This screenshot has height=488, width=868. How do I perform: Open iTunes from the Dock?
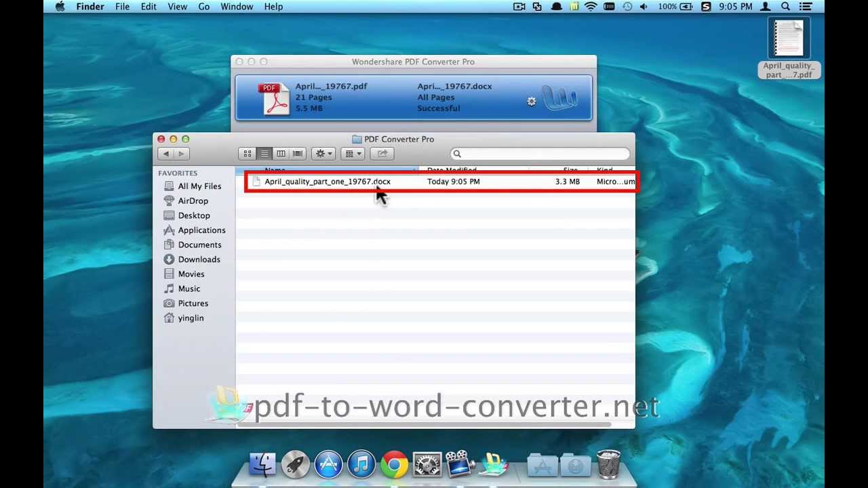[x=361, y=465]
